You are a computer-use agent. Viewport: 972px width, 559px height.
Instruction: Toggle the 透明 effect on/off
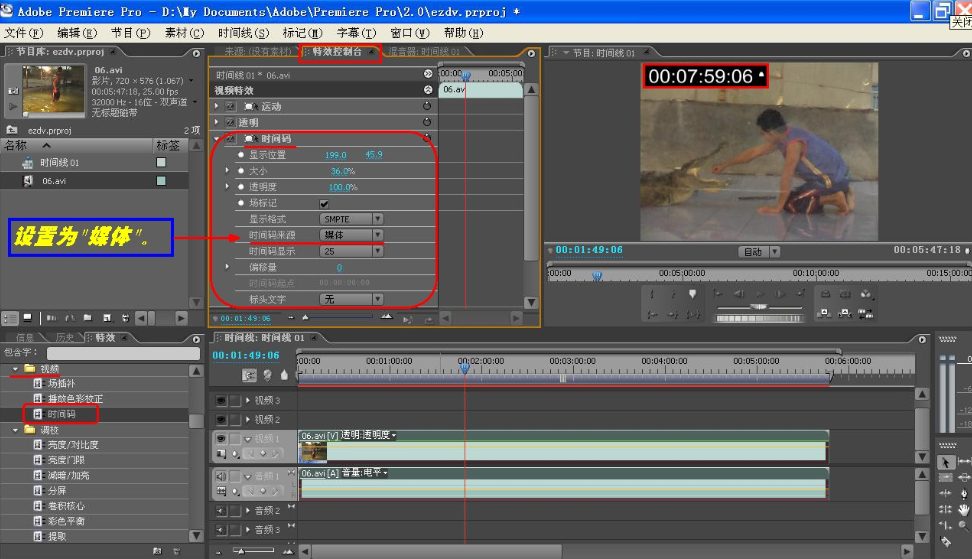[x=231, y=123]
